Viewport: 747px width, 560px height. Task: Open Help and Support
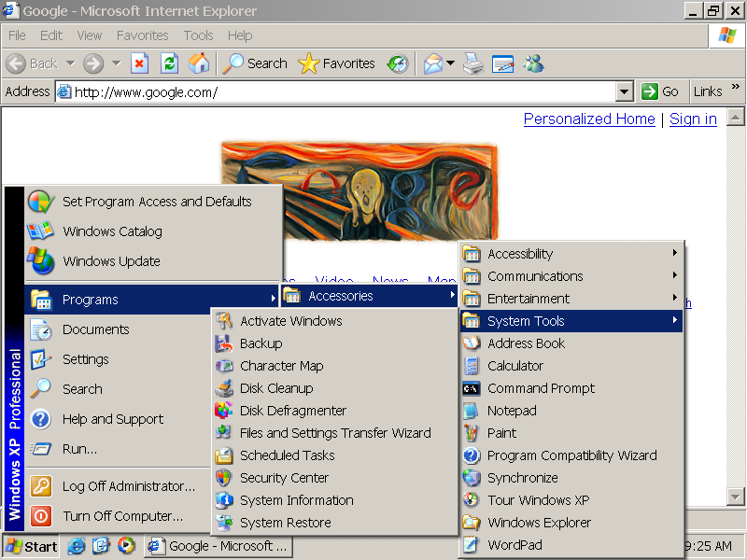[x=118, y=419]
